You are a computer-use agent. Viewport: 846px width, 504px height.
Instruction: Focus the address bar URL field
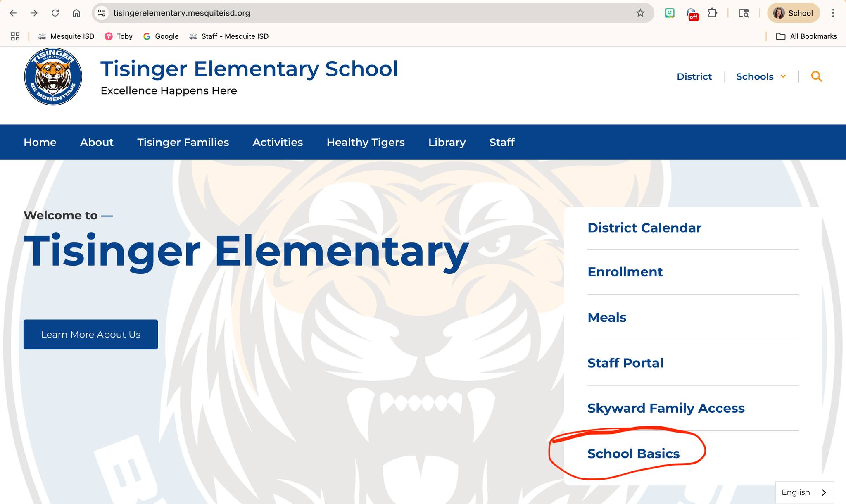[372, 13]
